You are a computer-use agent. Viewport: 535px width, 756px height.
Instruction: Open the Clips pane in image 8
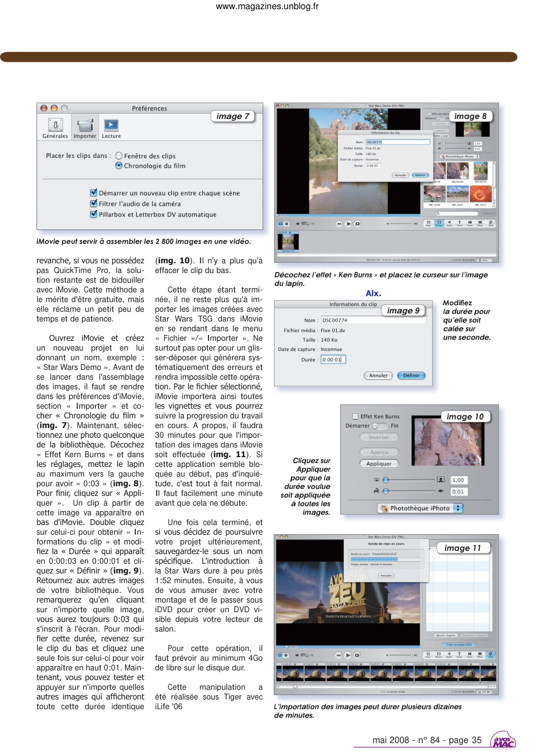pos(428,223)
